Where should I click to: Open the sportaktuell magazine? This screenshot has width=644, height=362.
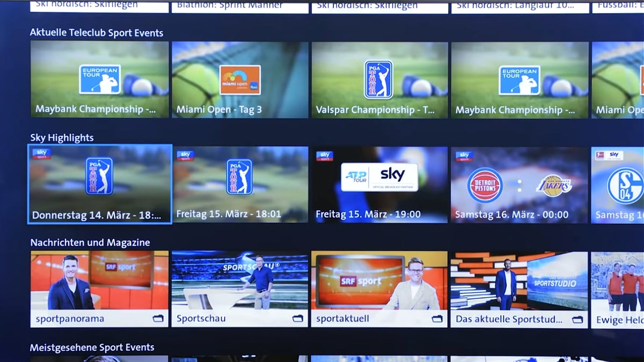pos(379,289)
